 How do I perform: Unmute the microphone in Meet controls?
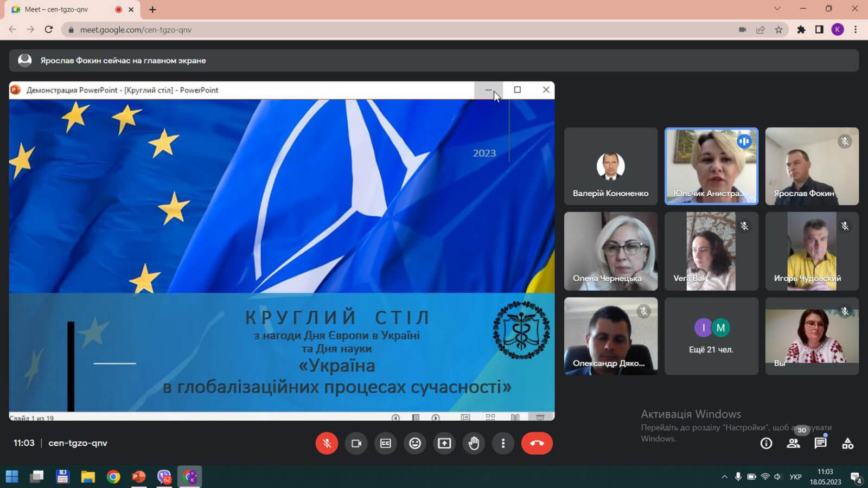(327, 443)
